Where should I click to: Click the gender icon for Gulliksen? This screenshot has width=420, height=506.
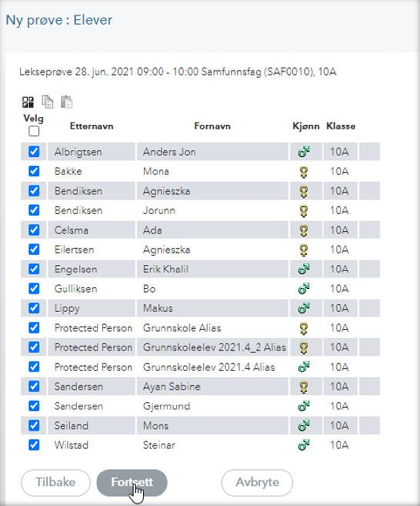point(304,289)
